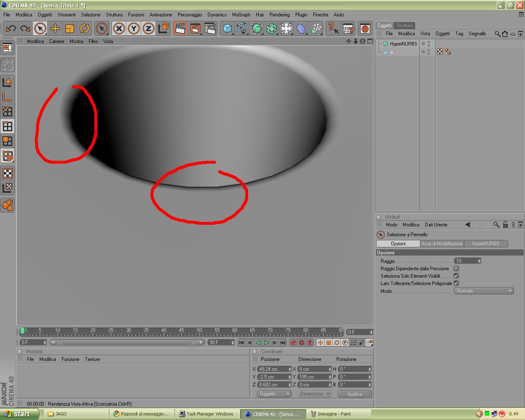The width and height of the screenshot is (525, 420).
Task: Activate the Model mode icon in left toolbar
Action: (x=7, y=82)
